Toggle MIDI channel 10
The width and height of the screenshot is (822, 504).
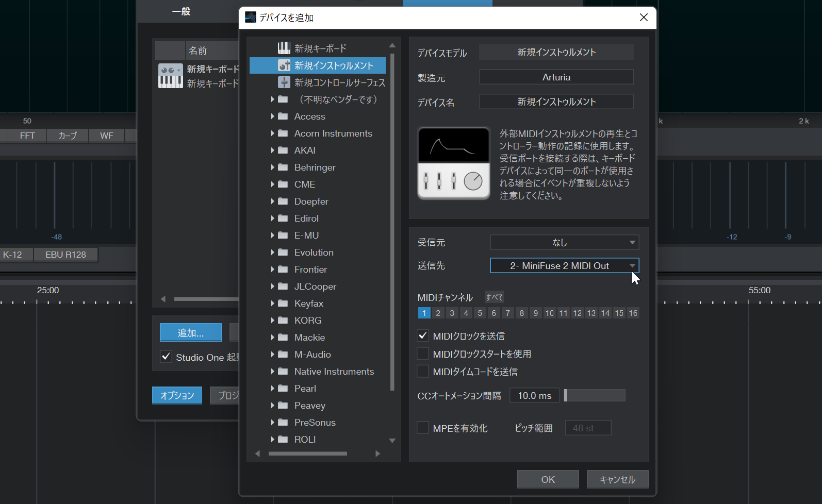pos(550,313)
